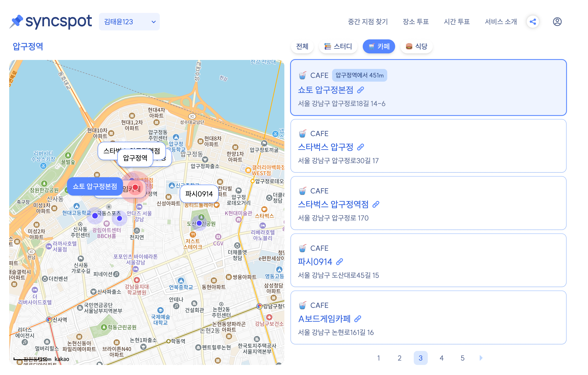Select the 전체 filter
Viewport: 588px width, 375px height.
pyautogui.click(x=302, y=46)
